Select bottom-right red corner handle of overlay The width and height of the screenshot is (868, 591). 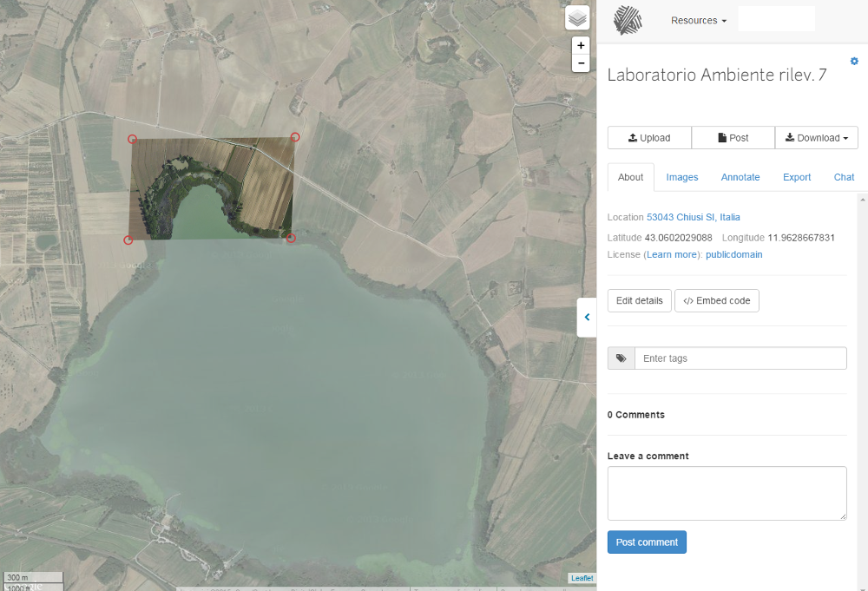(x=291, y=238)
